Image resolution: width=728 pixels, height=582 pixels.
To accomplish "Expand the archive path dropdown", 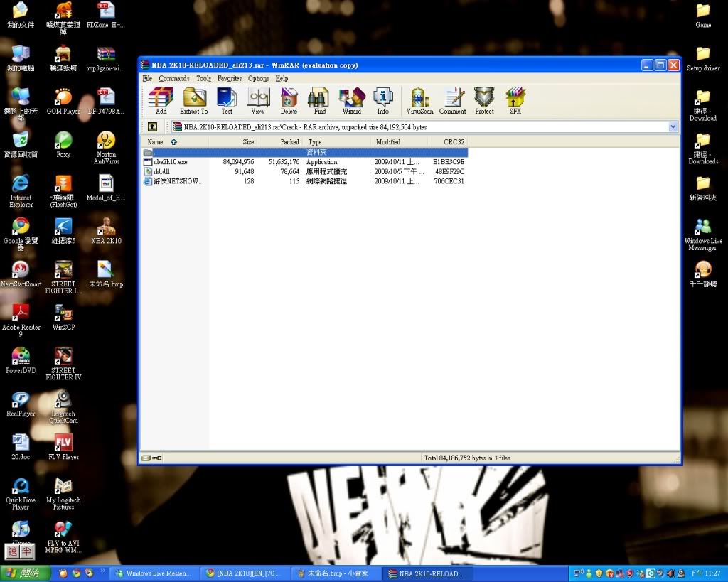I will [x=673, y=126].
